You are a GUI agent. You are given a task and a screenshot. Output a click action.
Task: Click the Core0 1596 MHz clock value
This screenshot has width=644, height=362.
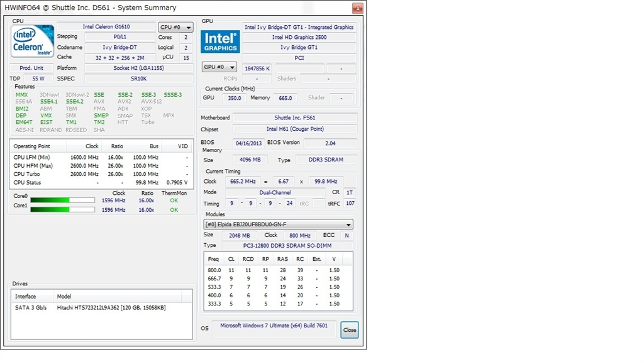click(113, 200)
